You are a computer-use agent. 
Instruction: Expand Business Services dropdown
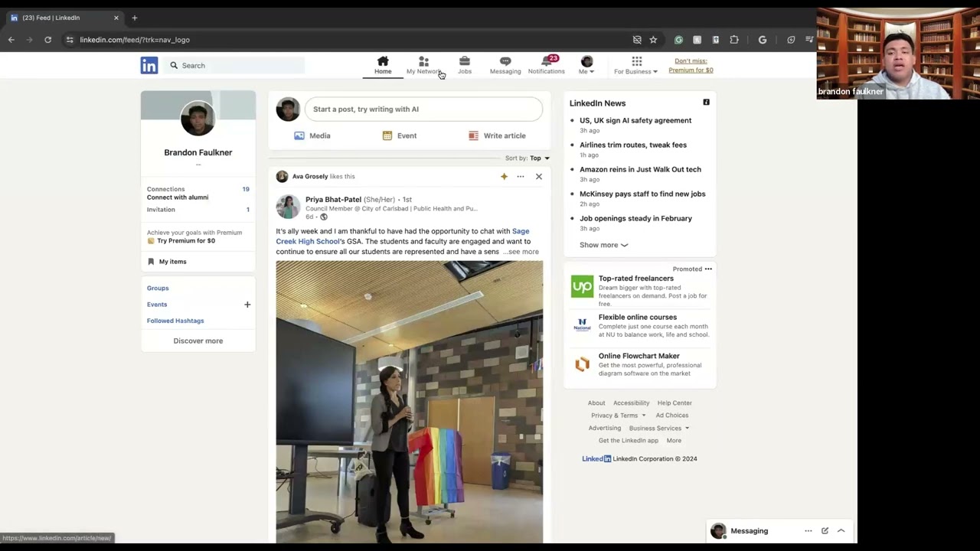(659, 429)
